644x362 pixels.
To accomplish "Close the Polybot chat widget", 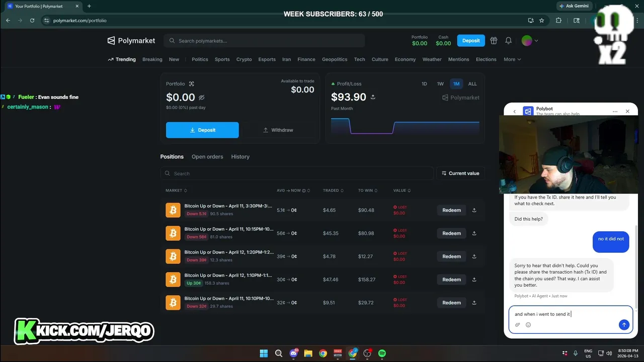I will (627, 111).
